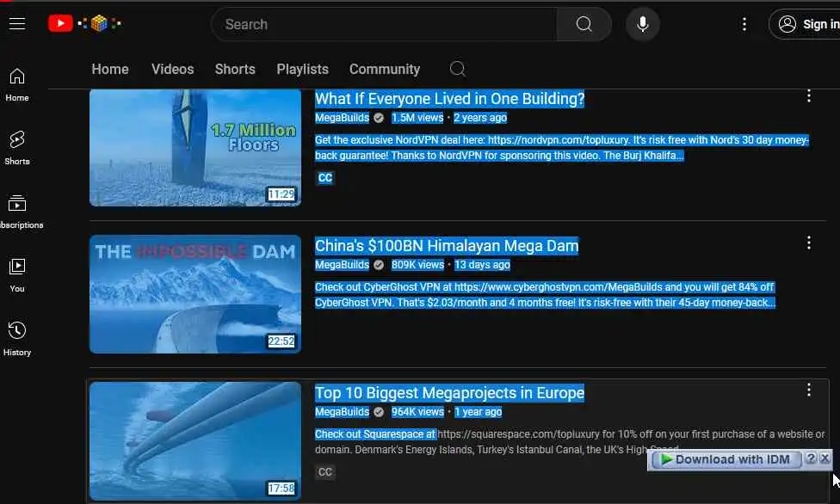Screen dimensions: 840x504
Task: Open the top bar settings dots menu
Action: [744, 24]
